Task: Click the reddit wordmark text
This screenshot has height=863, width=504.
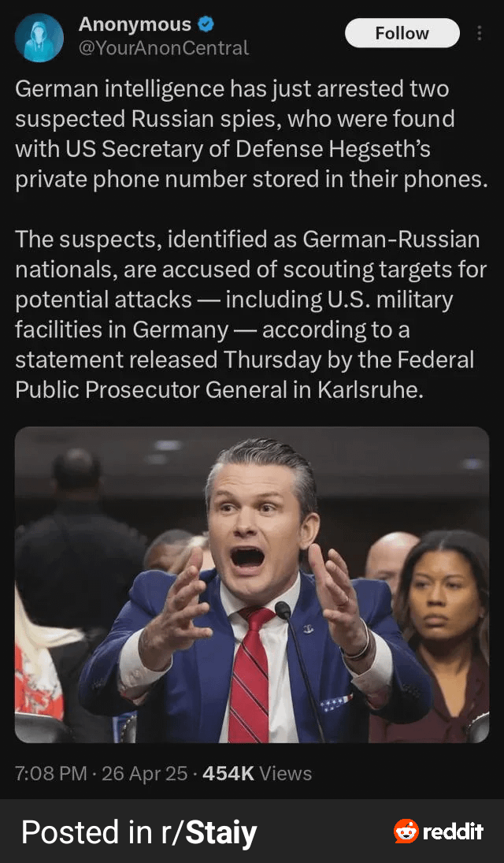Action: tap(453, 831)
